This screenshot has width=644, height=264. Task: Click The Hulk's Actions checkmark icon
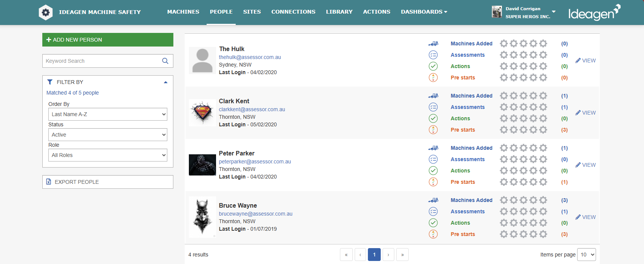tap(433, 66)
